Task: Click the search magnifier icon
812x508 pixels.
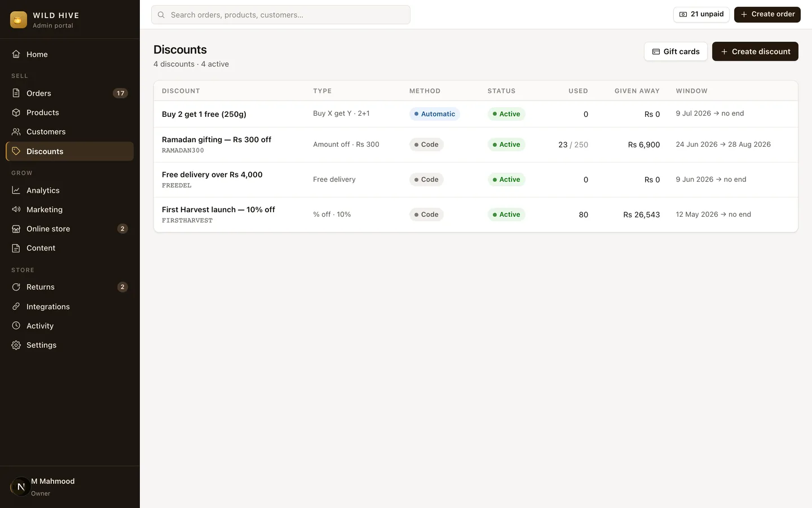Action: [161, 15]
